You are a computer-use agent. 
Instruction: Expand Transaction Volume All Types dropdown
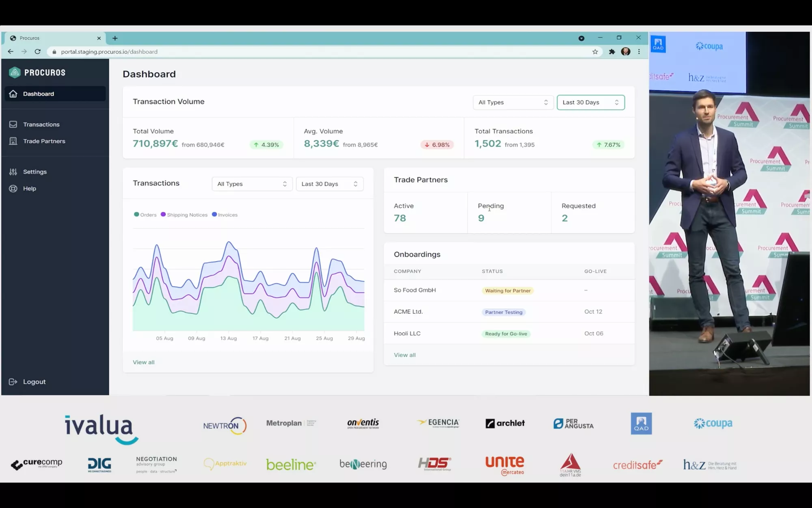click(513, 102)
